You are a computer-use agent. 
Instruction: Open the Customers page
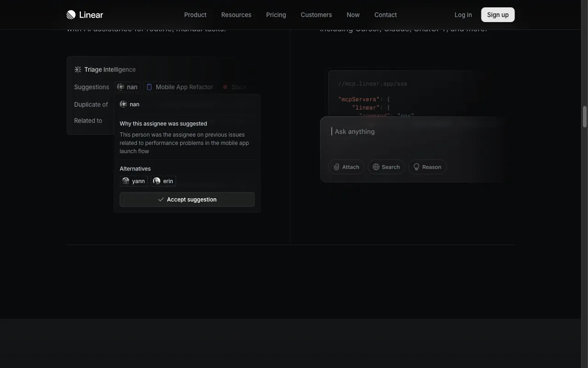pos(316,15)
